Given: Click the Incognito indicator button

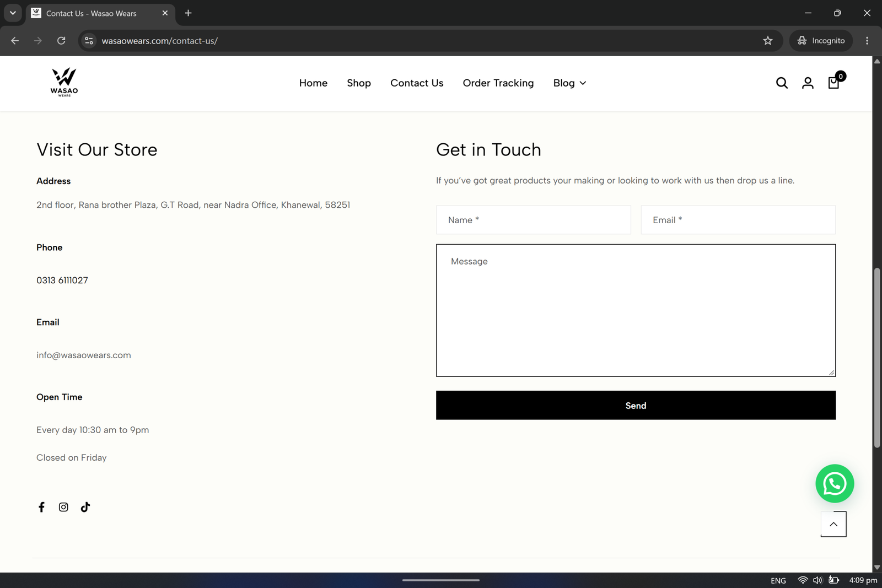Looking at the screenshot, I should 821,41.
